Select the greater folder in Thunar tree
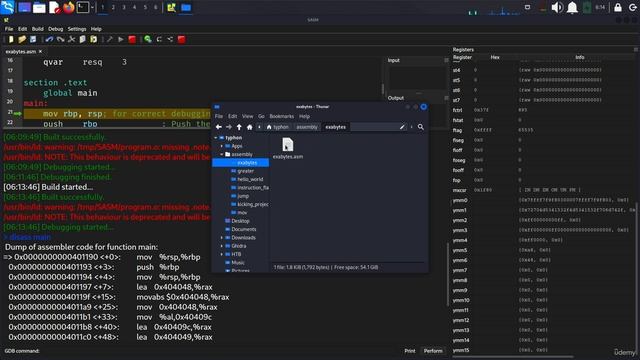Screen dimensions: 640x360 click(x=245, y=171)
